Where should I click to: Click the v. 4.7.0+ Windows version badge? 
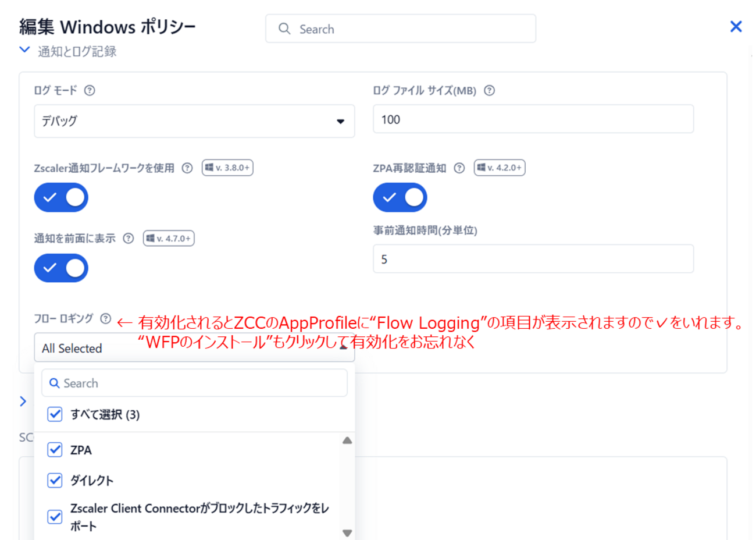(x=169, y=238)
